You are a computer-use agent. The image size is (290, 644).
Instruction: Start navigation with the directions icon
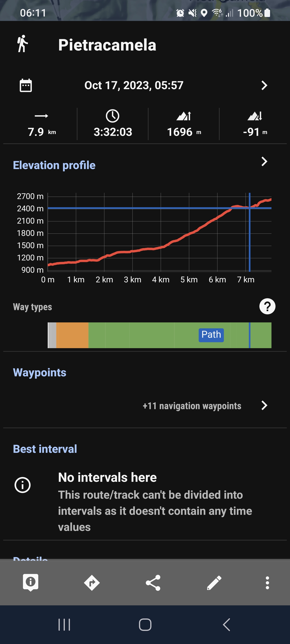[92, 583]
